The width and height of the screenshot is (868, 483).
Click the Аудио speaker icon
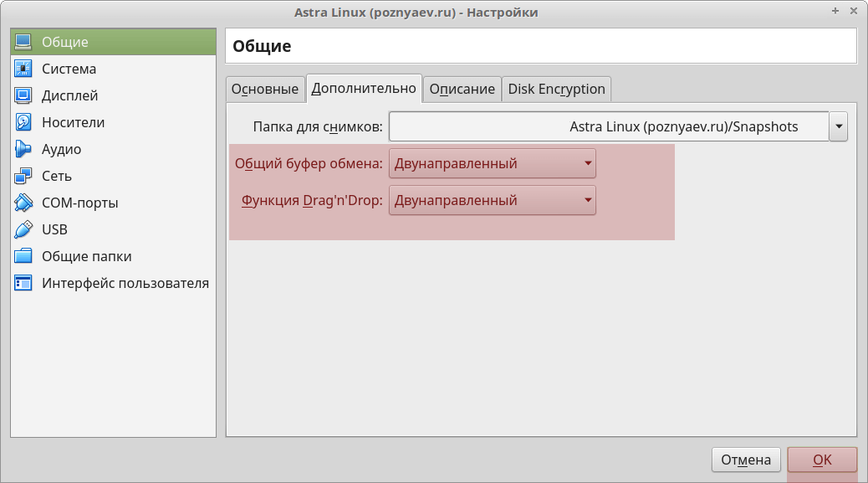click(x=23, y=149)
